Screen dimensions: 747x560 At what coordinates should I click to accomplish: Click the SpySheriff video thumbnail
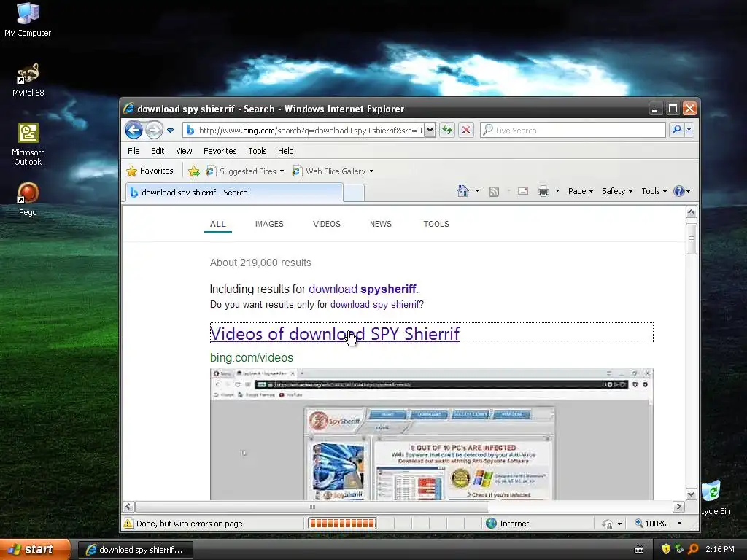[431, 434]
